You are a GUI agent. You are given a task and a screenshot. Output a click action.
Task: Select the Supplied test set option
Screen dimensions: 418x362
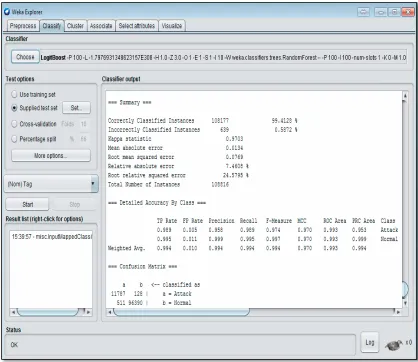click(34, 108)
